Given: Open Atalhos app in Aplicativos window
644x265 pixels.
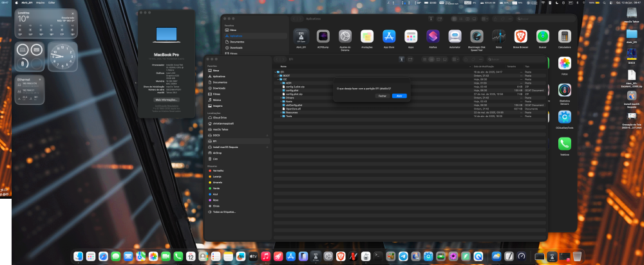Looking at the screenshot, I should coord(433,37).
